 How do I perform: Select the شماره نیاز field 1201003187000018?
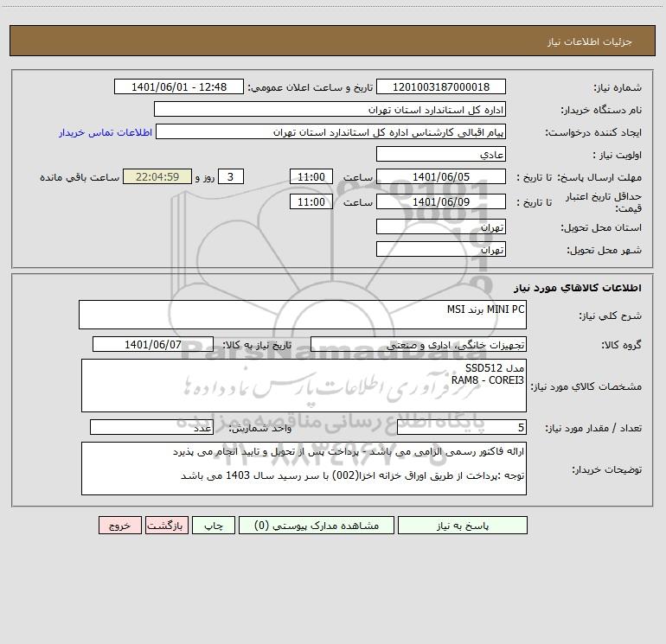point(441,87)
